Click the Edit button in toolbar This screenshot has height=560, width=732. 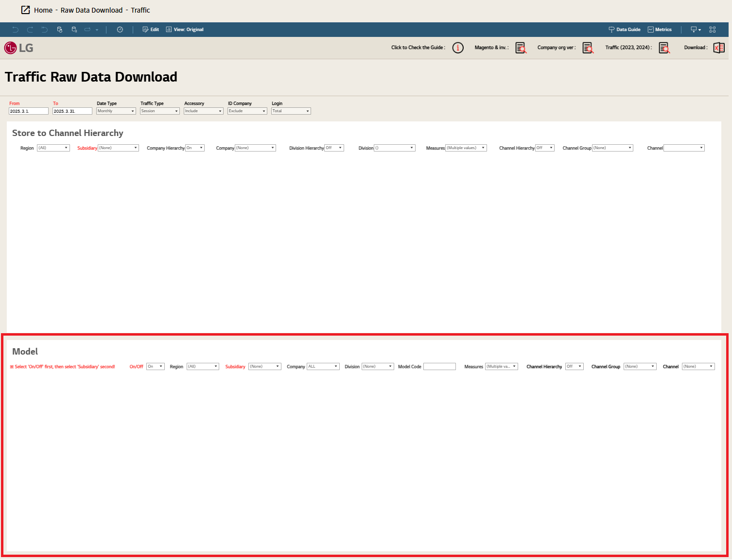coord(151,30)
